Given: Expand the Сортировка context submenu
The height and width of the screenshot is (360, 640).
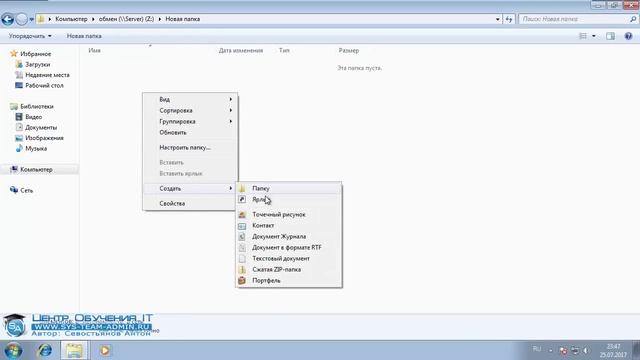Looking at the screenshot, I should pyautogui.click(x=190, y=111).
